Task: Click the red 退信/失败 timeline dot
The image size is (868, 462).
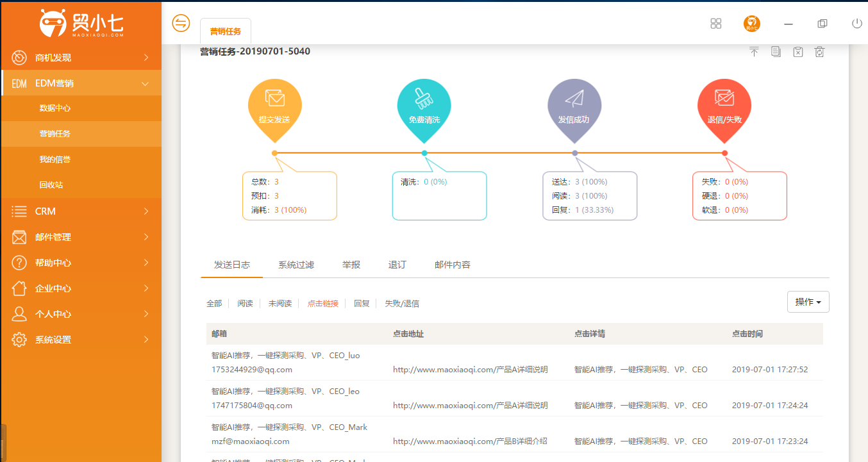Action: tap(724, 153)
